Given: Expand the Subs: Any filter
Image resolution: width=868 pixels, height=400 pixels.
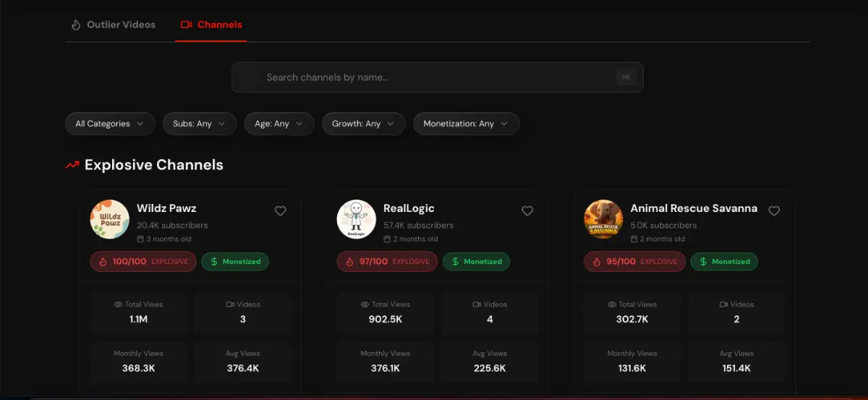Looking at the screenshot, I should (x=200, y=124).
